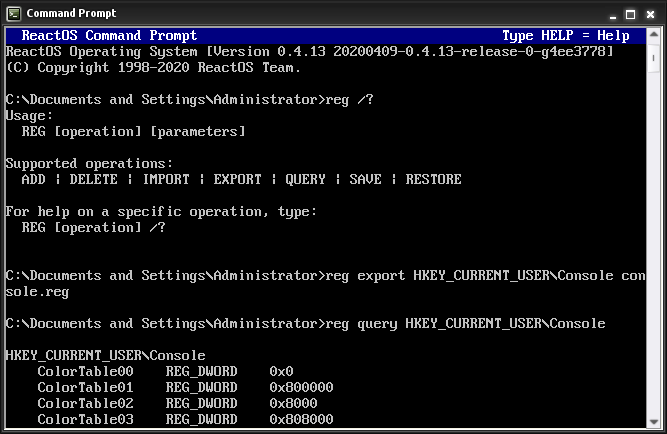Screen dimensions: 667x434
Task: Click the "reg query" command line
Action: [466, 324]
